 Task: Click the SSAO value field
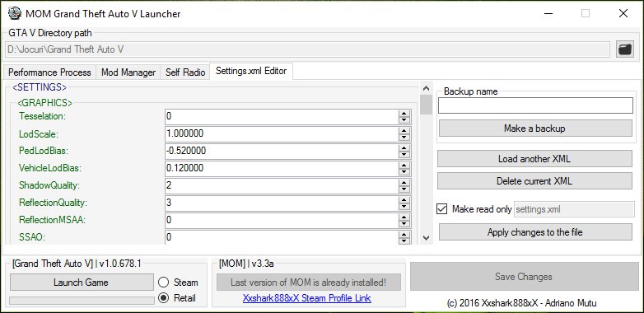click(x=282, y=237)
